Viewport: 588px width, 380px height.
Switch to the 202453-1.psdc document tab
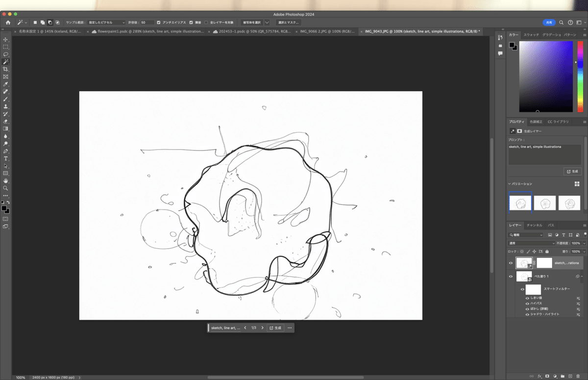253,31
